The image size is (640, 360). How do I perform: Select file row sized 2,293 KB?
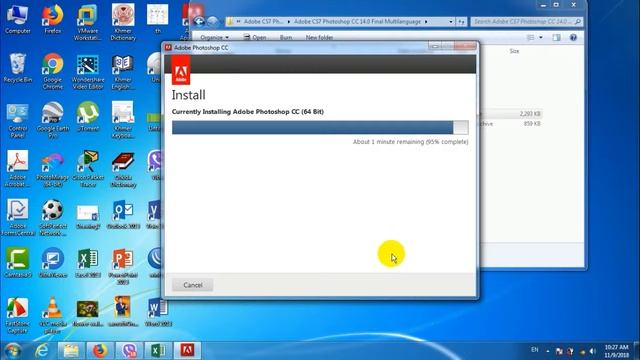pos(511,114)
